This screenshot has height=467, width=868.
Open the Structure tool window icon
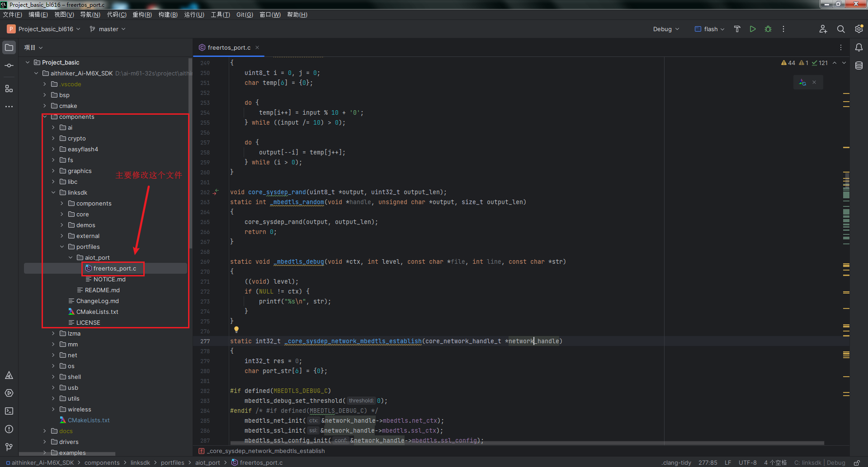[9, 89]
